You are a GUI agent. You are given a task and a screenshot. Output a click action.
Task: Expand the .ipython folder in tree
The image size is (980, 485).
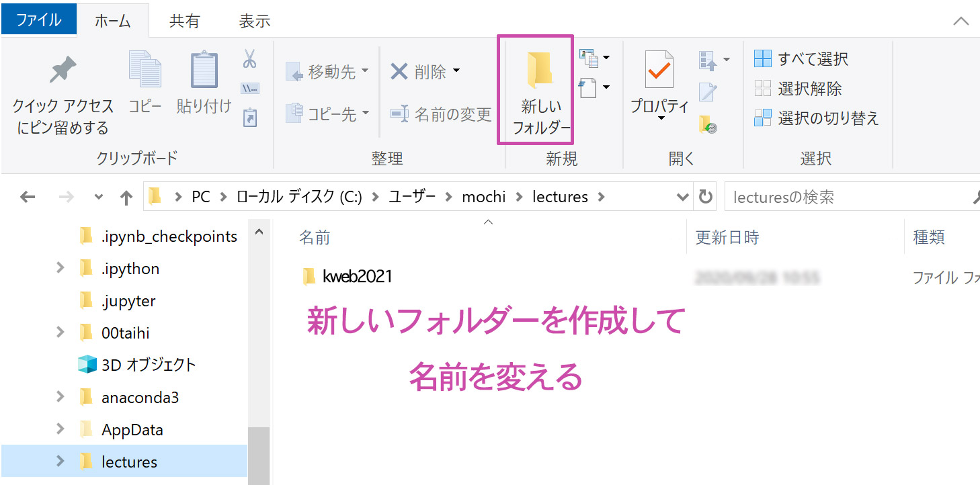click(60, 268)
